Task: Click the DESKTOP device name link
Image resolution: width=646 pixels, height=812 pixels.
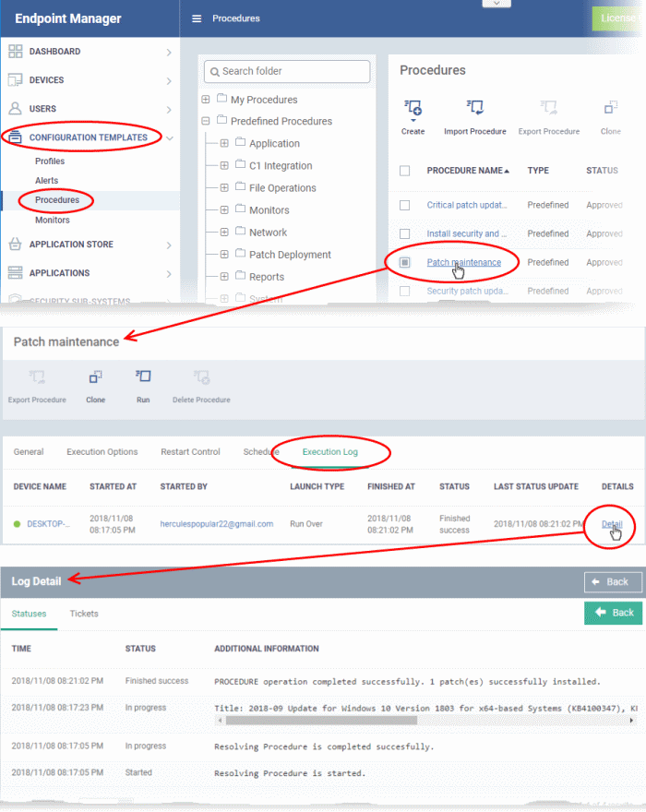Action: coord(48,524)
